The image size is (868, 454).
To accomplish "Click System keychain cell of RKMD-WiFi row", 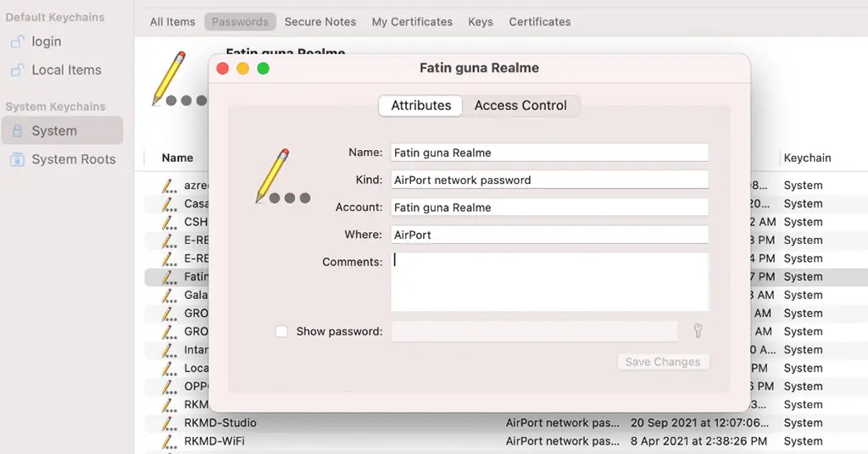I will pyautogui.click(x=803, y=440).
